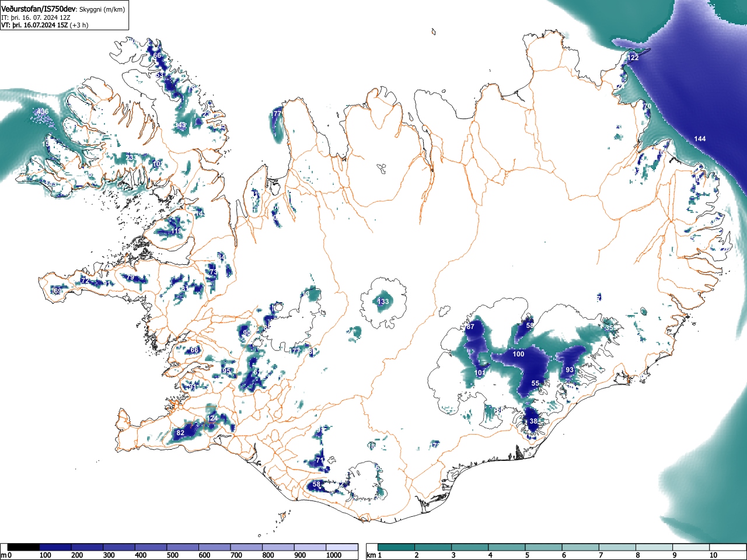Click the 'VT: þri. 16.07.2024 15Z (+3 h)' line
Screen dimensions: 747x560
coord(45,25)
